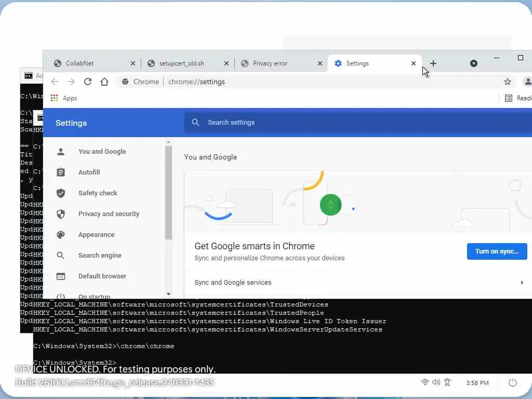532x399 pixels.
Task: Click the accessibility icon in system tray
Action: tap(447, 382)
